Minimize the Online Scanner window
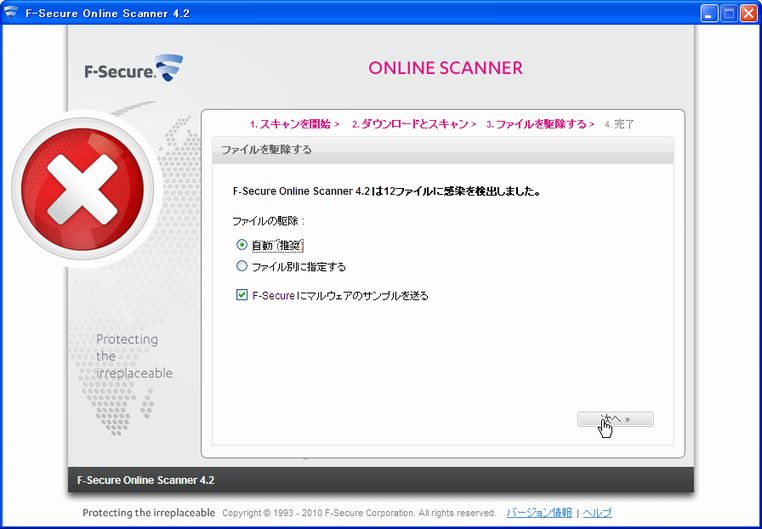This screenshot has height=529, width=762. (710, 13)
